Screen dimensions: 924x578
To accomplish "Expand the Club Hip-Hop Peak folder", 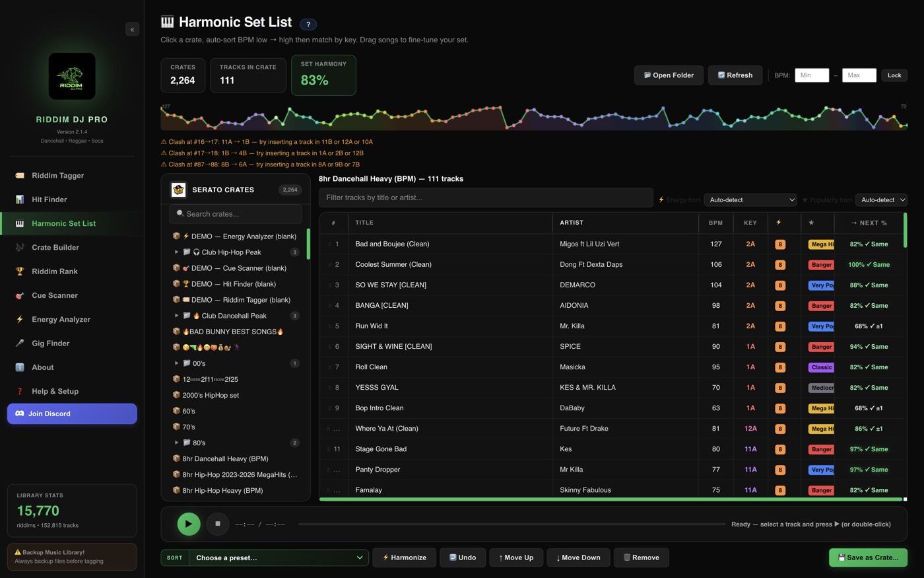I will pos(176,252).
